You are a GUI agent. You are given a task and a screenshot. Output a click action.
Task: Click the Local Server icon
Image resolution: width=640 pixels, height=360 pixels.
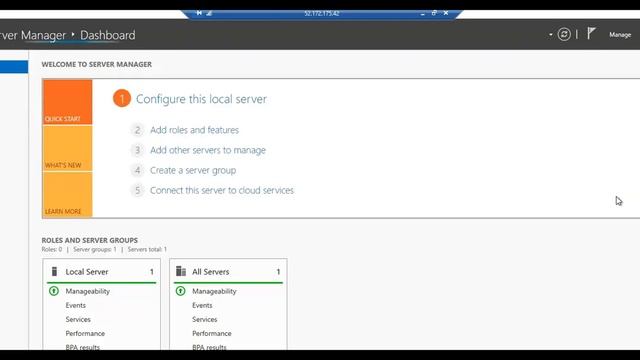(x=54, y=271)
